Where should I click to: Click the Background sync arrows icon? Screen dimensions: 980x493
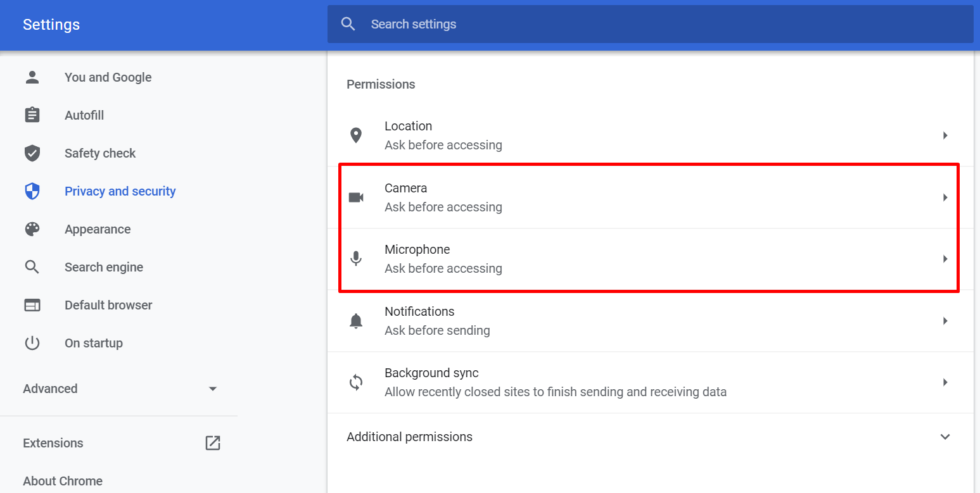356,382
